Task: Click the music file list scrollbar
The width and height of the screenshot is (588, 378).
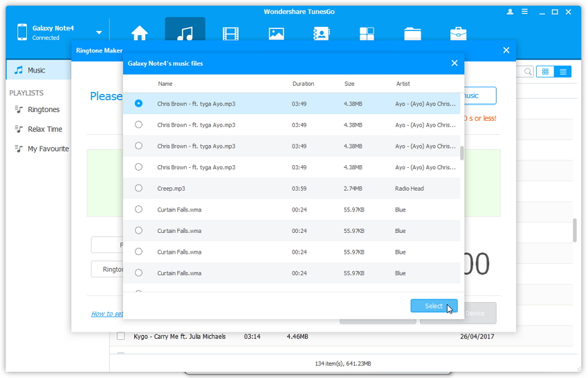Action: pos(462,153)
